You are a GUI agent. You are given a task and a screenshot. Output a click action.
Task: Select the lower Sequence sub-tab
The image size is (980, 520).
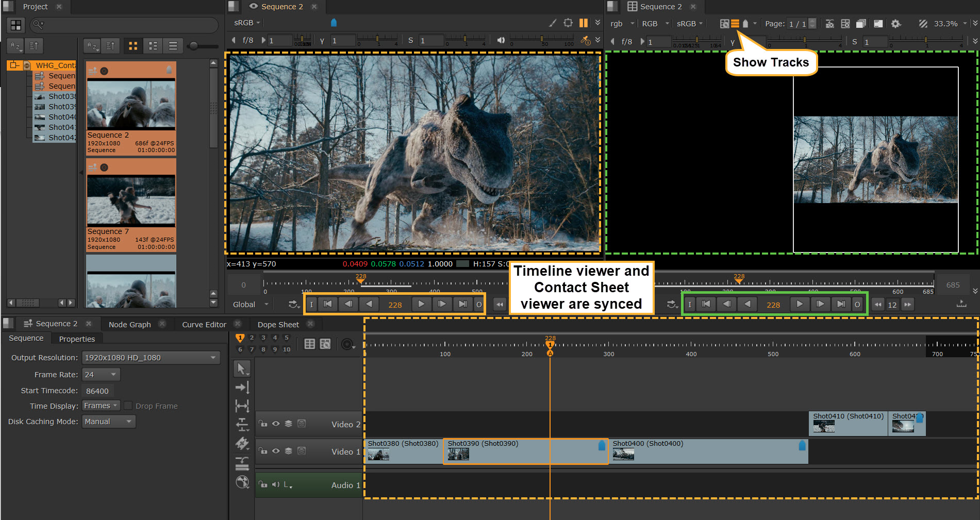26,338
